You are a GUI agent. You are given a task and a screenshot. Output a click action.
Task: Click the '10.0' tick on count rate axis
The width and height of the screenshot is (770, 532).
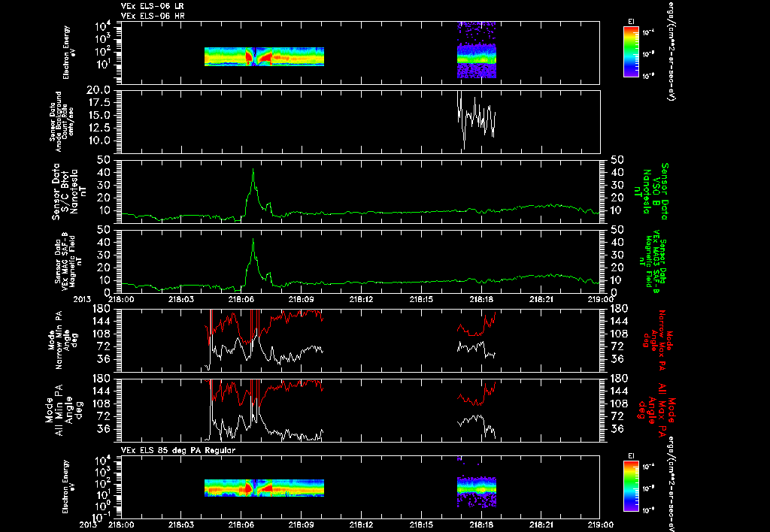pos(99,141)
